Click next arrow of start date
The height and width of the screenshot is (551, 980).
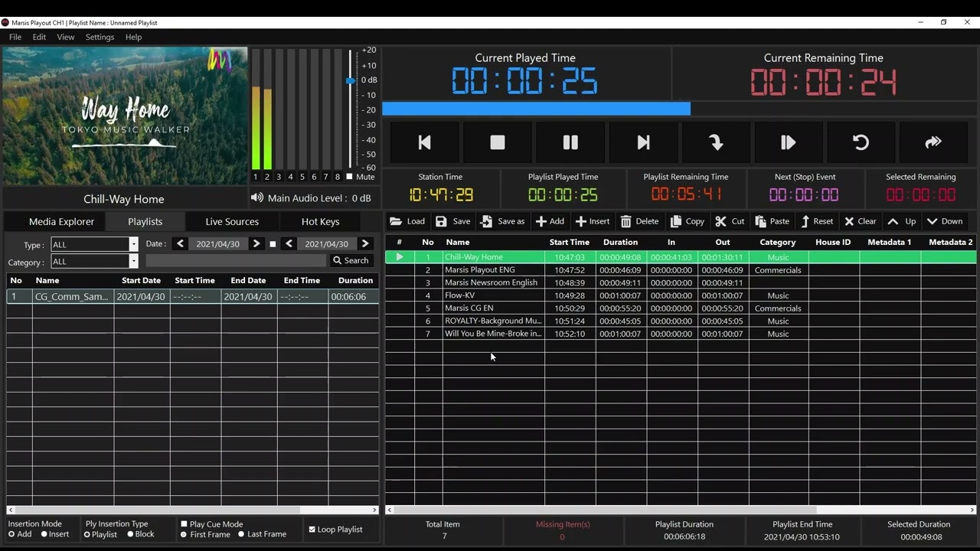click(x=256, y=244)
